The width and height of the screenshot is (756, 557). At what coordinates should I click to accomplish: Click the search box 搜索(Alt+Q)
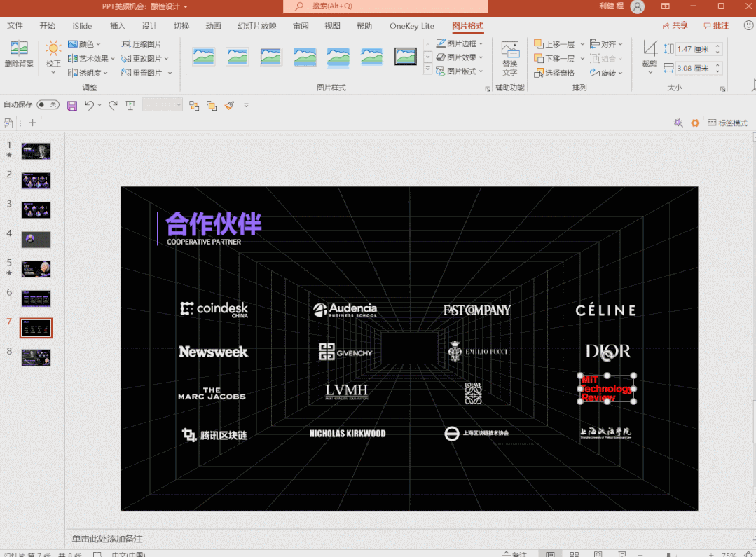pyautogui.click(x=385, y=6)
